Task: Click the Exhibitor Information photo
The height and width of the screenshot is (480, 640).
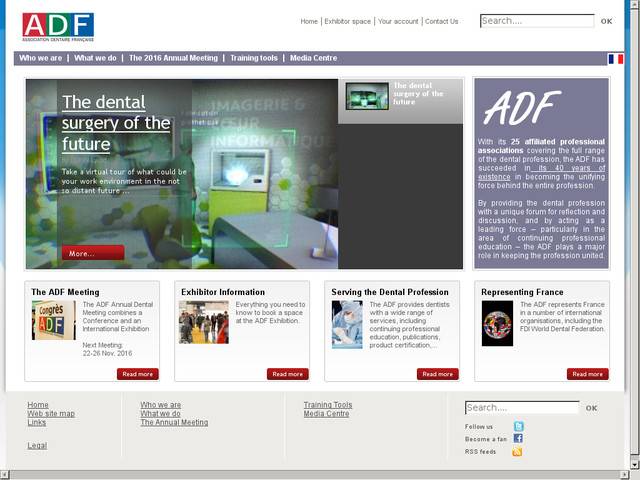Action: click(204, 322)
